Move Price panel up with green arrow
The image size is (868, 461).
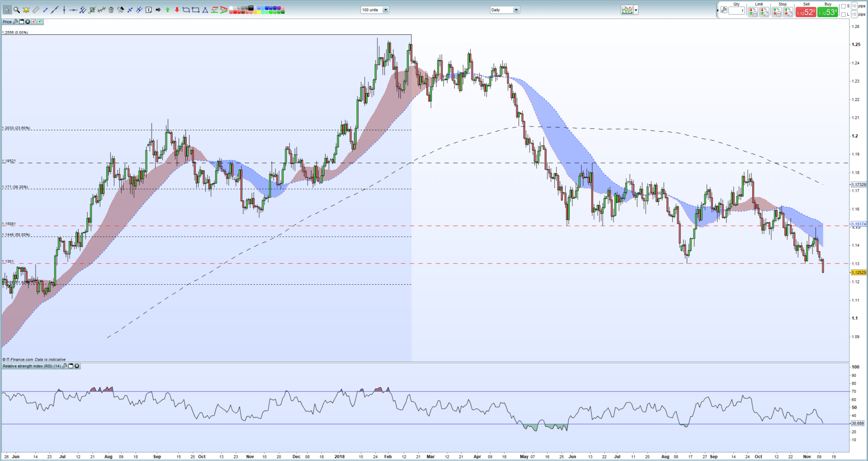coord(40,22)
